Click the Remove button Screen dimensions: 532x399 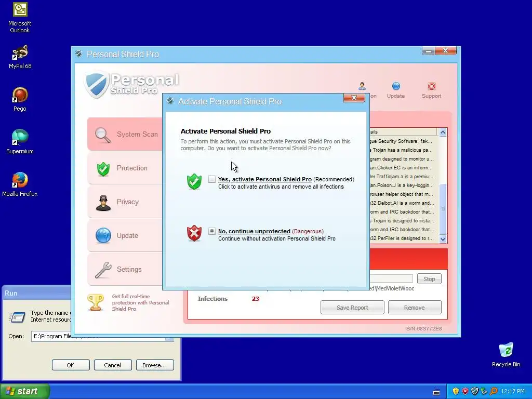point(415,308)
